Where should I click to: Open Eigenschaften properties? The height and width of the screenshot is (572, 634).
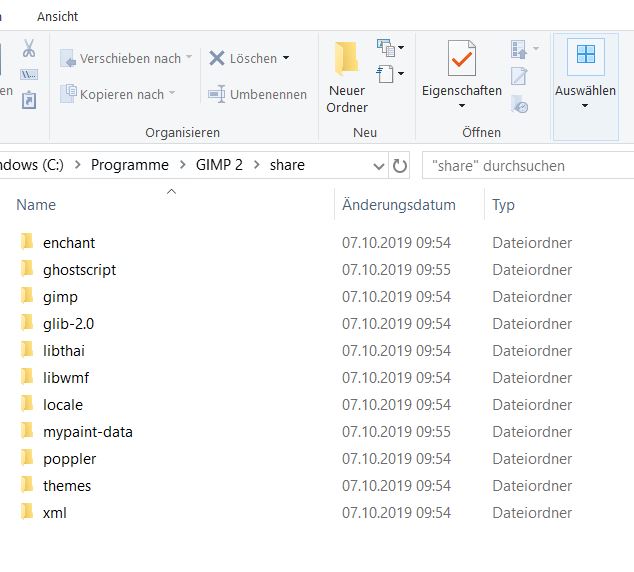pos(462,68)
